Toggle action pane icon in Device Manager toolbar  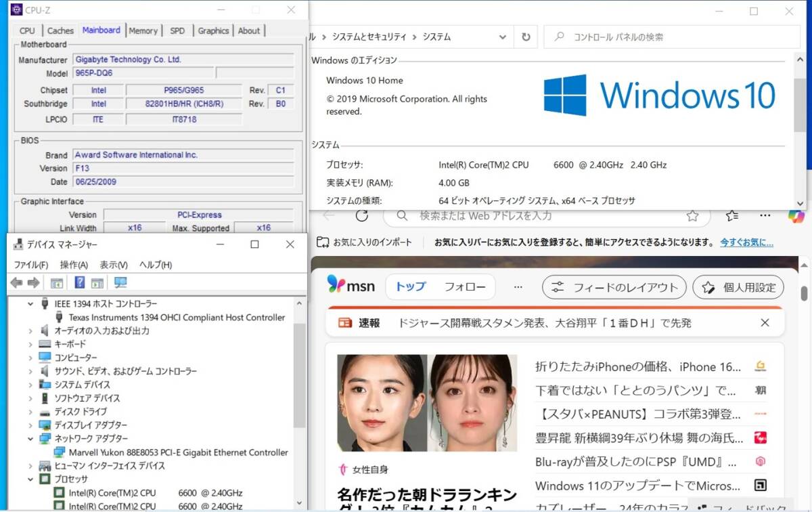(x=97, y=283)
